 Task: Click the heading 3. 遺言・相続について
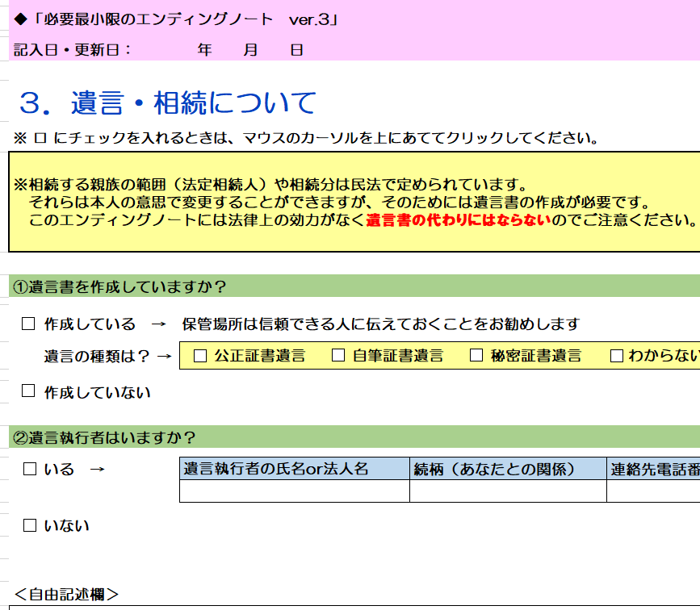(x=168, y=103)
